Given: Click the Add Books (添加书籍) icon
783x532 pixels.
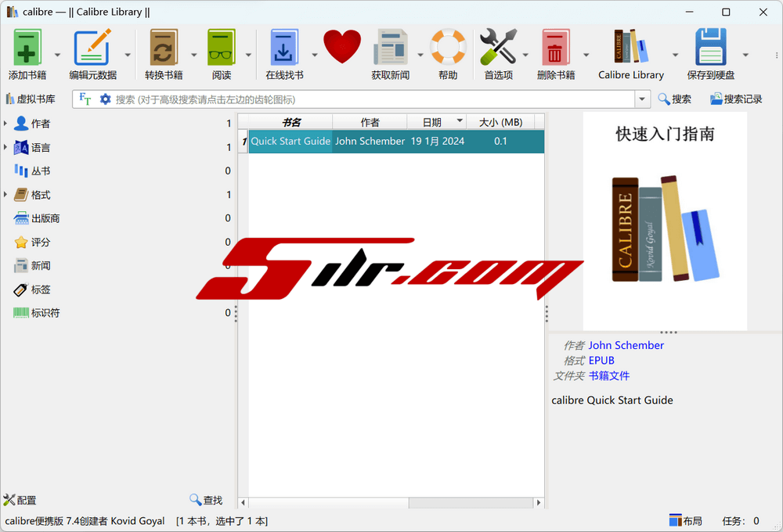Looking at the screenshot, I should (27, 49).
